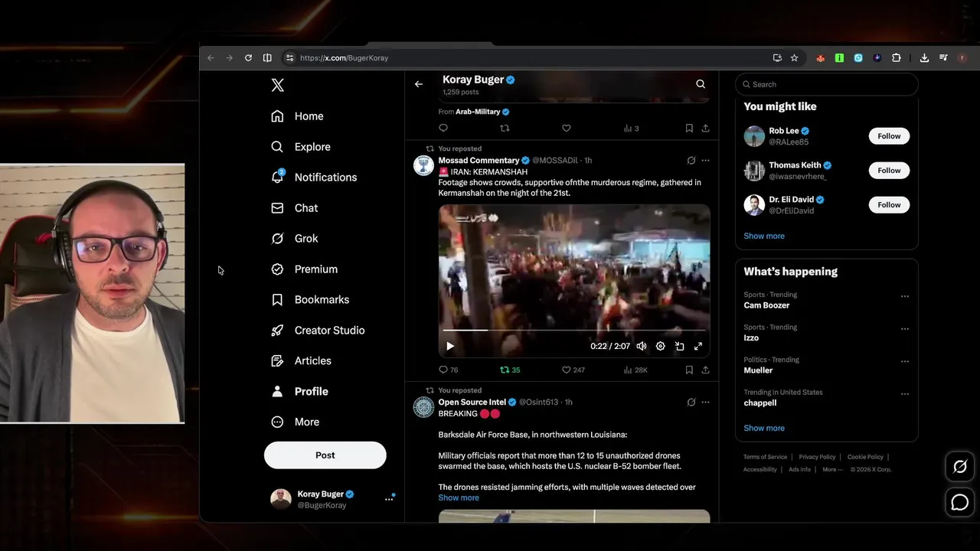Screen dimensions: 980x551
Task: Open the Mueller trending topic
Action: click(x=758, y=370)
